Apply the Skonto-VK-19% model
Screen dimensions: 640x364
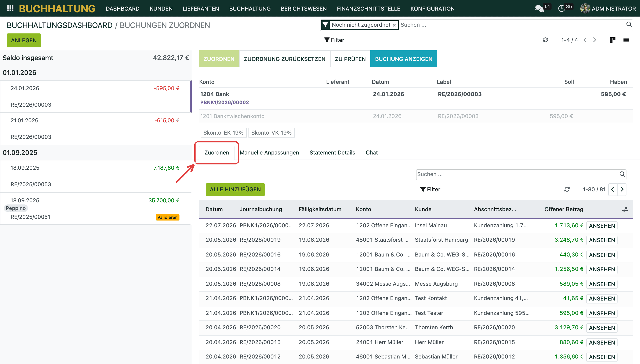(x=272, y=133)
